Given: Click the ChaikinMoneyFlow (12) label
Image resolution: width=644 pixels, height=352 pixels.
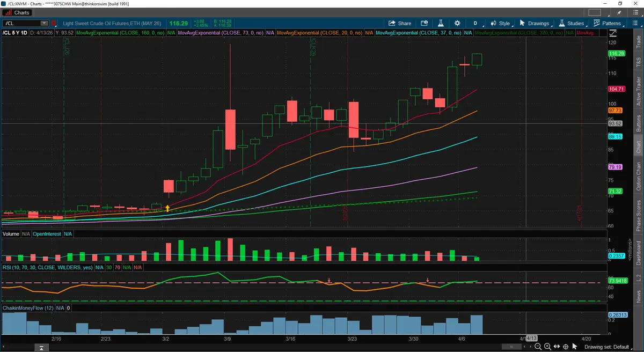Looking at the screenshot, I should point(28,308).
